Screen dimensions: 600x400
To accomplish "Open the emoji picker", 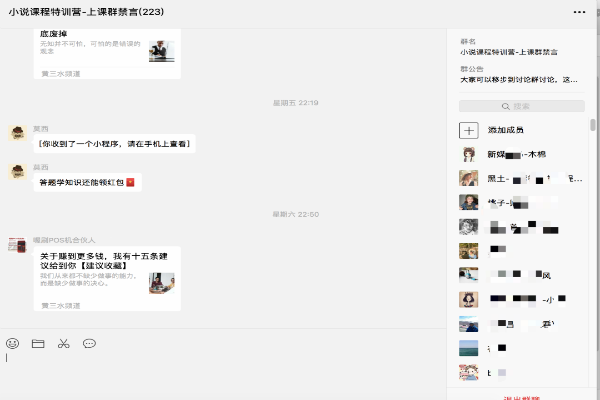I will [12, 343].
